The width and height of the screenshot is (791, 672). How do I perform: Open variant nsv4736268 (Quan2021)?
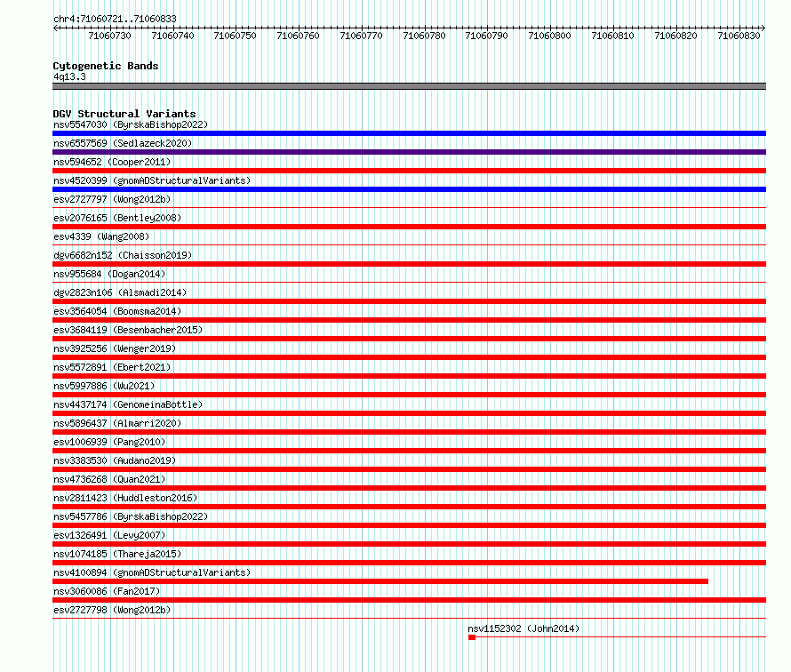pyautogui.click(x=109, y=479)
